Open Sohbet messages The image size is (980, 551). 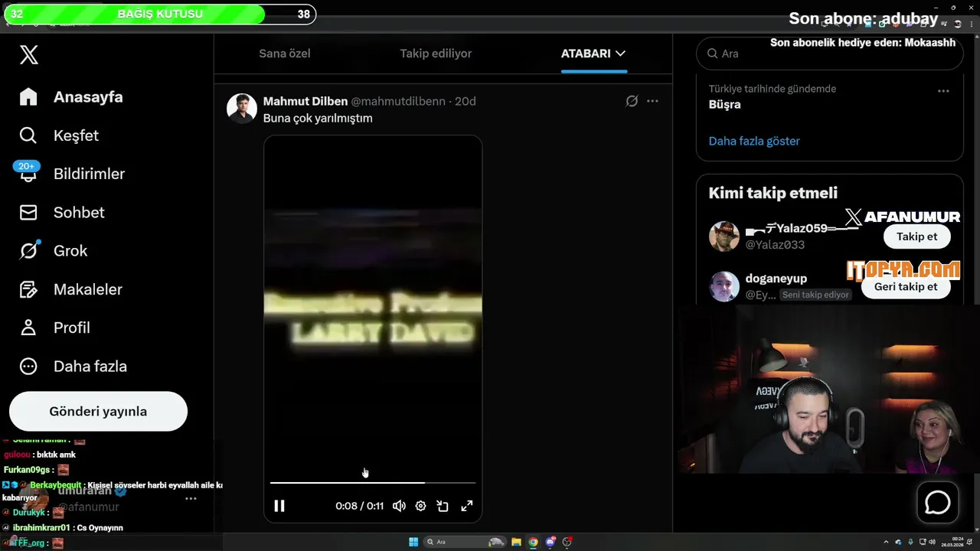coord(62,212)
